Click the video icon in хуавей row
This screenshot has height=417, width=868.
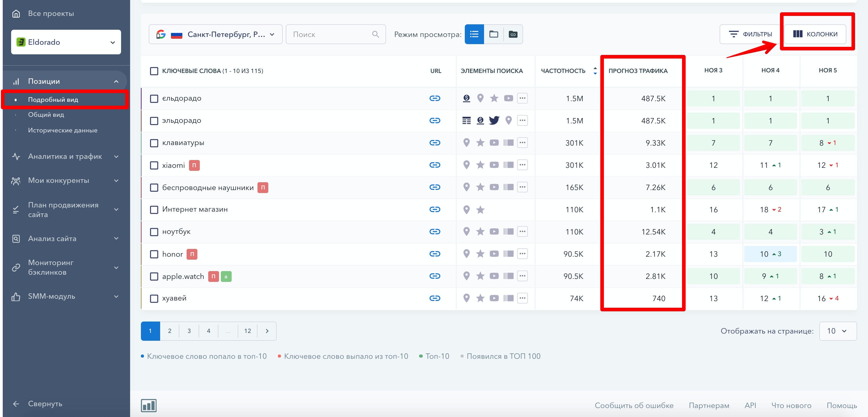494,298
